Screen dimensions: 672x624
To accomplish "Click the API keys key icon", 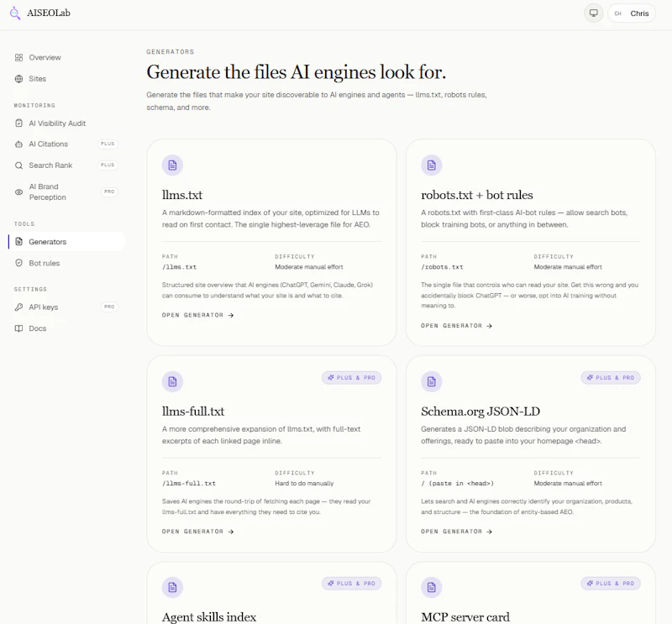I will (x=18, y=307).
